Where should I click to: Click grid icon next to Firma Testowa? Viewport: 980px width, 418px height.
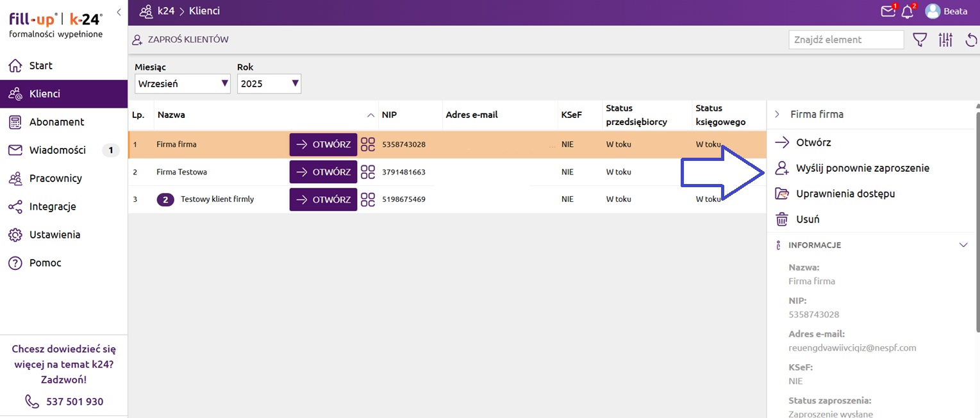click(x=368, y=172)
